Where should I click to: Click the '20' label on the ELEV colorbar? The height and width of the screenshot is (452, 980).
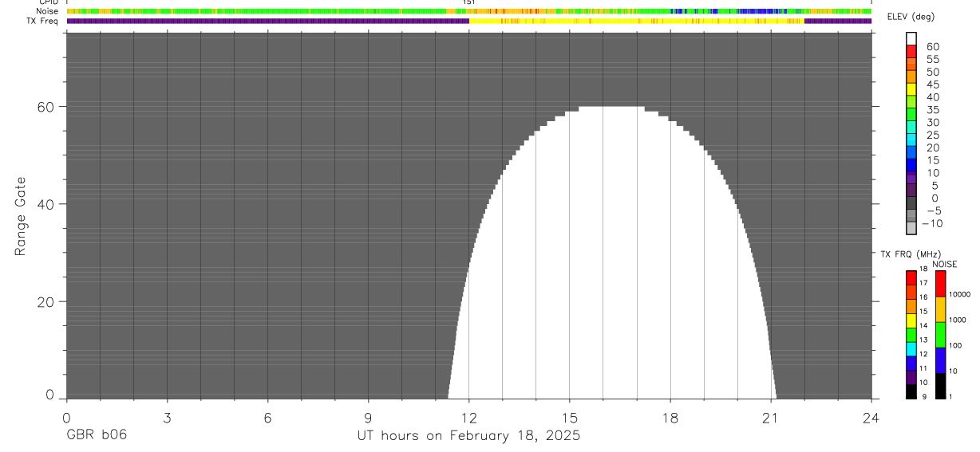coord(933,148)
